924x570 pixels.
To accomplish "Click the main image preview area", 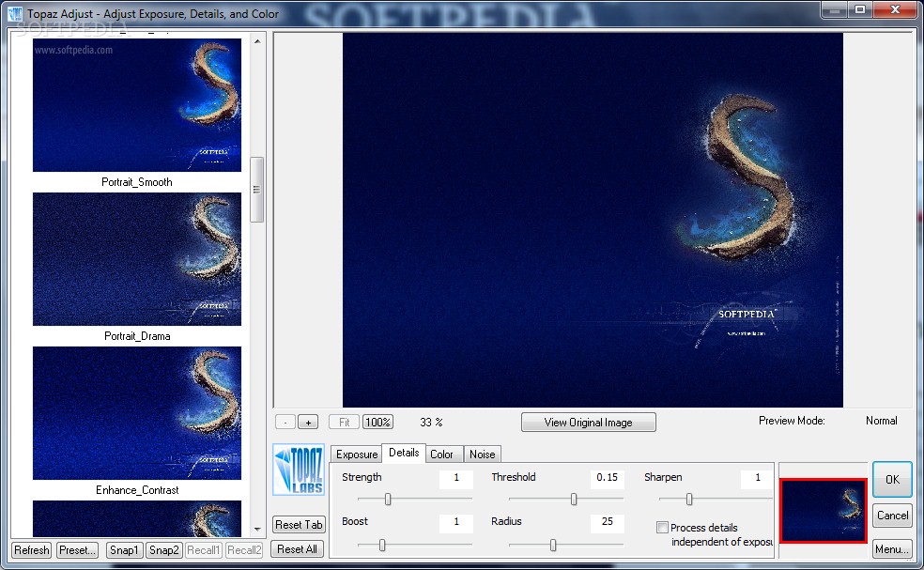I will click(593, 220).
